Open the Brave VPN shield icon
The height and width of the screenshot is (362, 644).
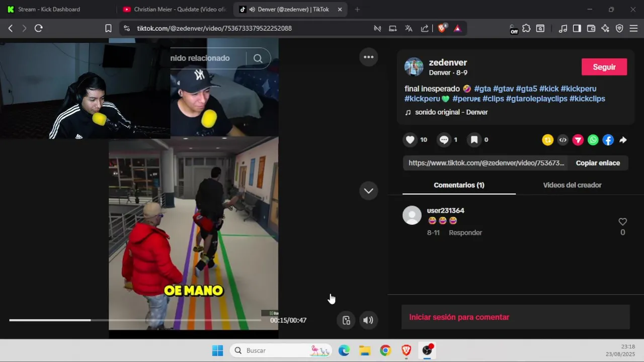(619, 29)
